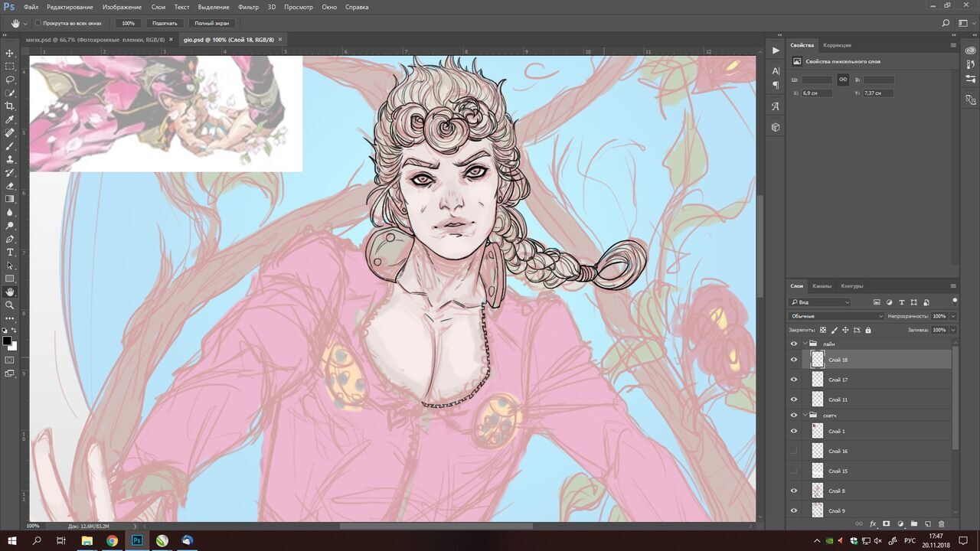Viewport: 980px width, 551px height.
Task: Hide layer Слой 17
Action: click(x=794, y=380)
